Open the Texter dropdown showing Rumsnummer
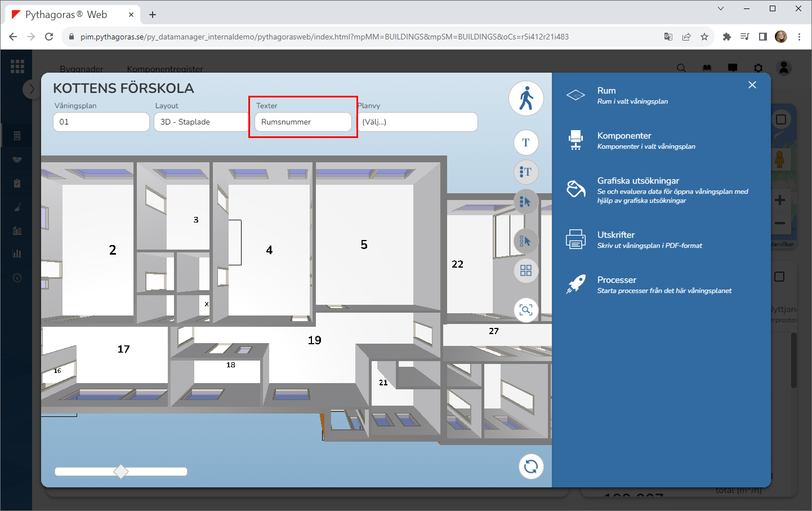812x511 pixels. coord(303,122)
